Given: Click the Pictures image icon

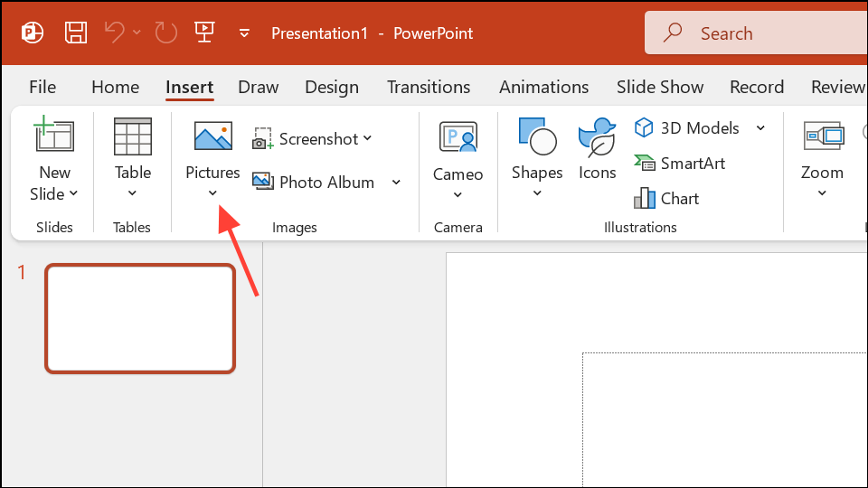Looking at the screenshot, I should click(x=213, y=136).
